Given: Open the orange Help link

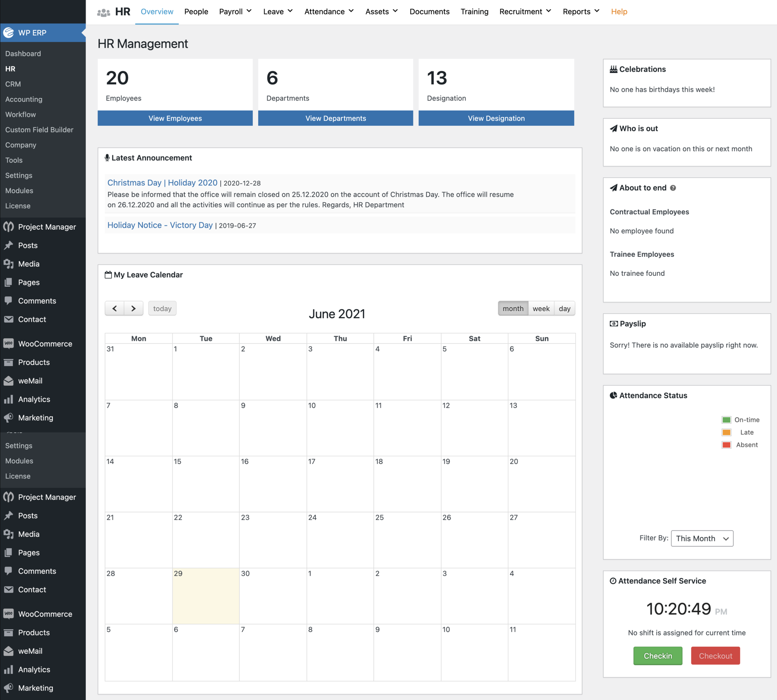Looking at the screenshot, I should 619,12.
